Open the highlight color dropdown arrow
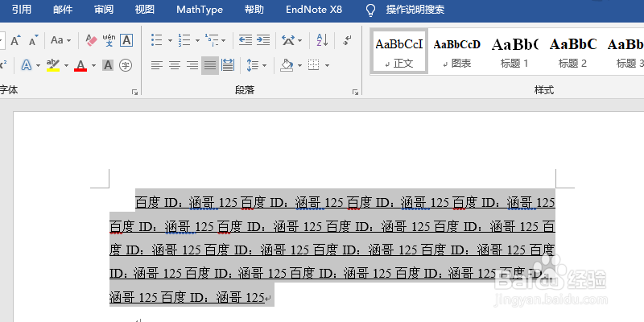The width and height of the screenshot is (644, 322). tap(66, 65)
